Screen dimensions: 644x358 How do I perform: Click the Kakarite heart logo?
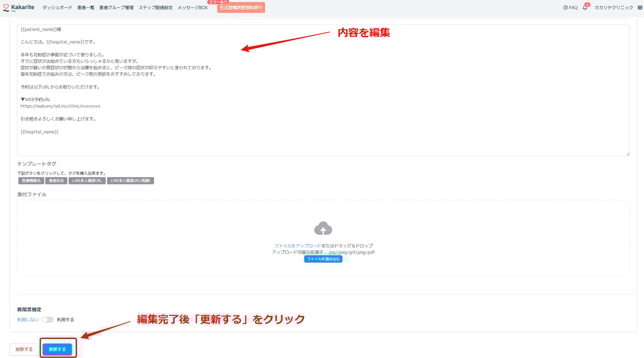pos(6,8)
